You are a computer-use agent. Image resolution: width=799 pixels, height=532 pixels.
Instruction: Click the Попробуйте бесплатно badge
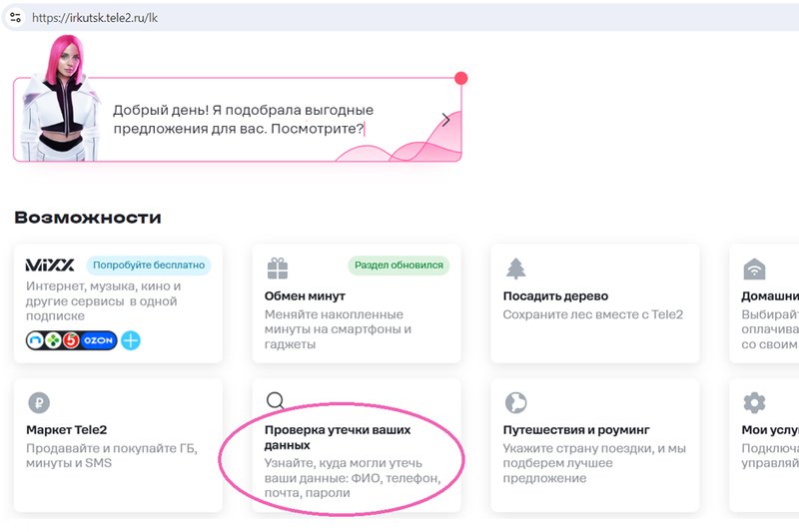tap(149, 266)
